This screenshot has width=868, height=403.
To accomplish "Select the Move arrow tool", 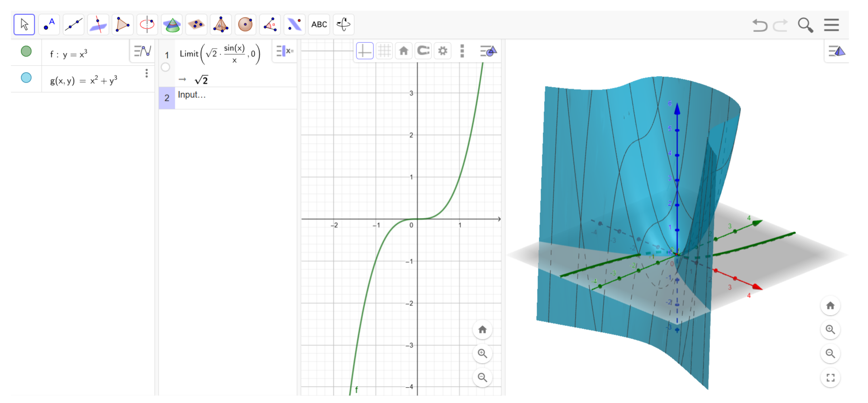I will coord(24,24).
